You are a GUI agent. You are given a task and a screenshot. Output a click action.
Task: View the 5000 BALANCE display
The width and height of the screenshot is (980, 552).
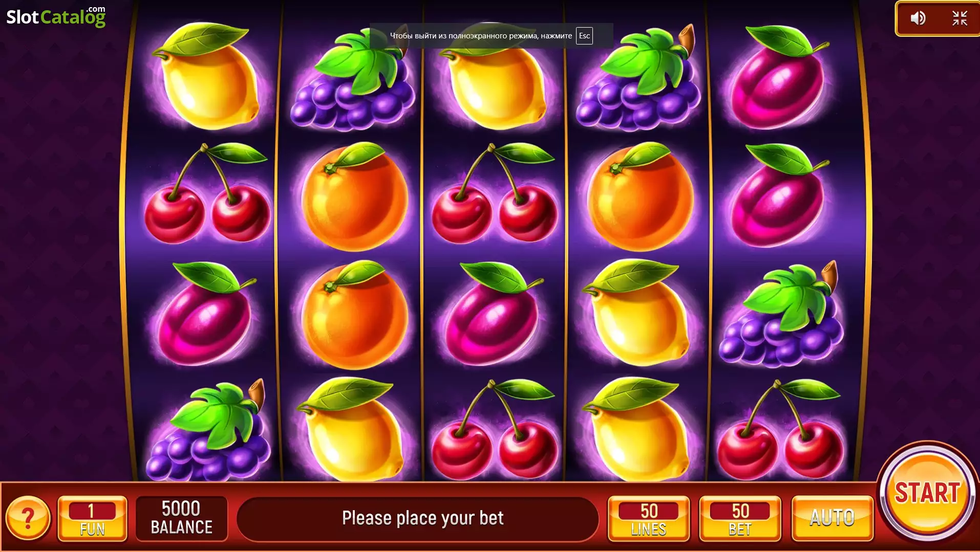point(181,518)
